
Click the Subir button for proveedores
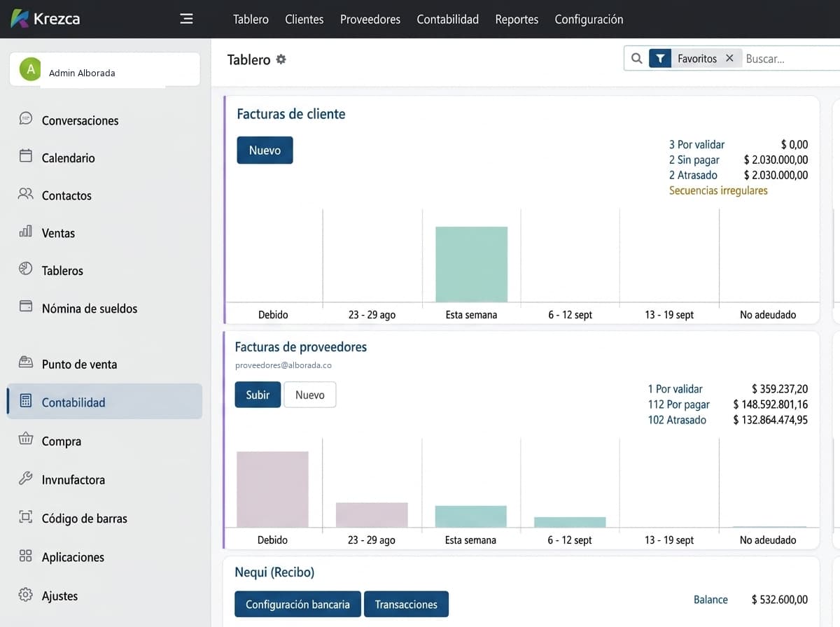pos(258,395)
